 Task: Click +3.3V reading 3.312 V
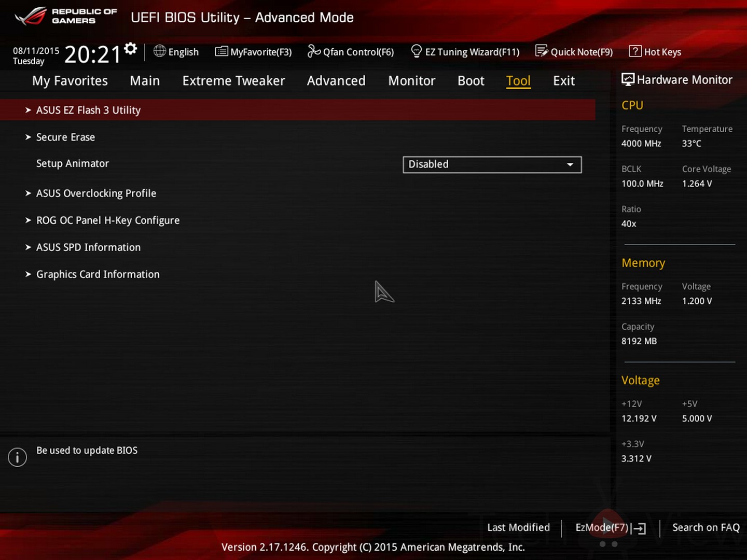click(637, 458)
